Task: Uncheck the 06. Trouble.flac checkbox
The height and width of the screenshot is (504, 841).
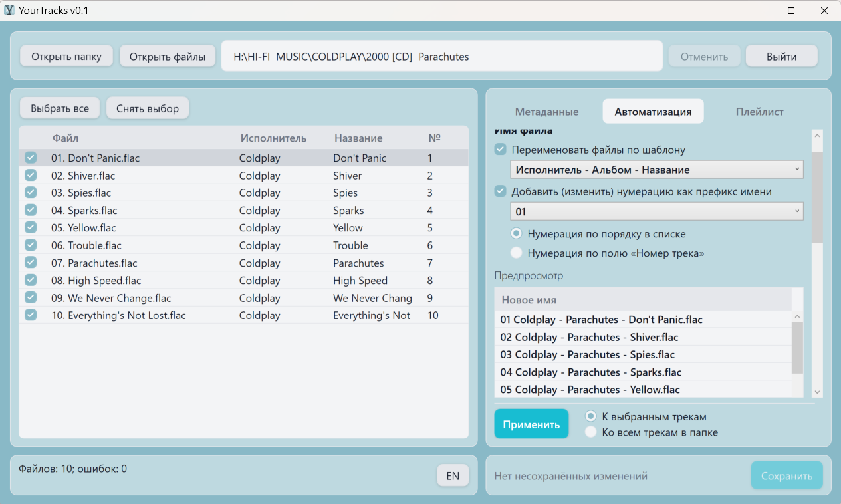Action: (x=31, y=245)
